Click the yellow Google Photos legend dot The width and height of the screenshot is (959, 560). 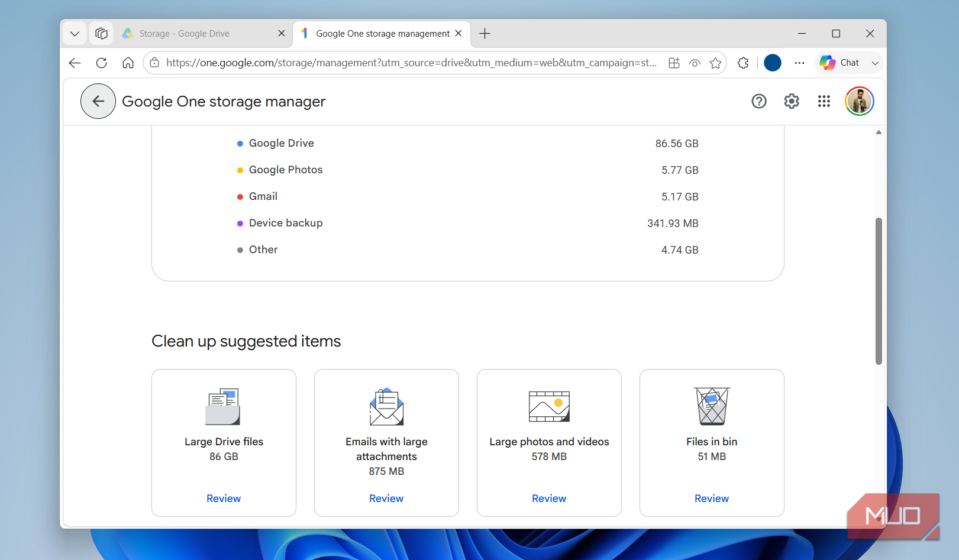240,170
